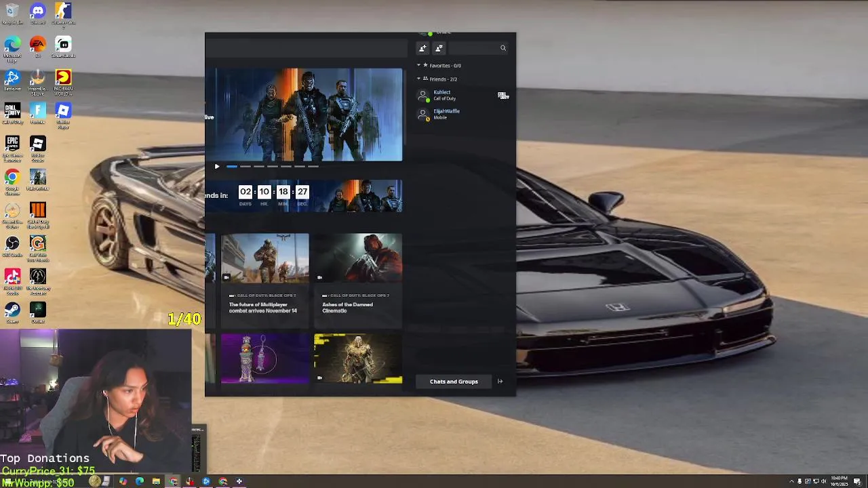Click Call of Duty logo beside Kuhlect
This screenshot has height=488, width=868.
(x=503, y=96)
